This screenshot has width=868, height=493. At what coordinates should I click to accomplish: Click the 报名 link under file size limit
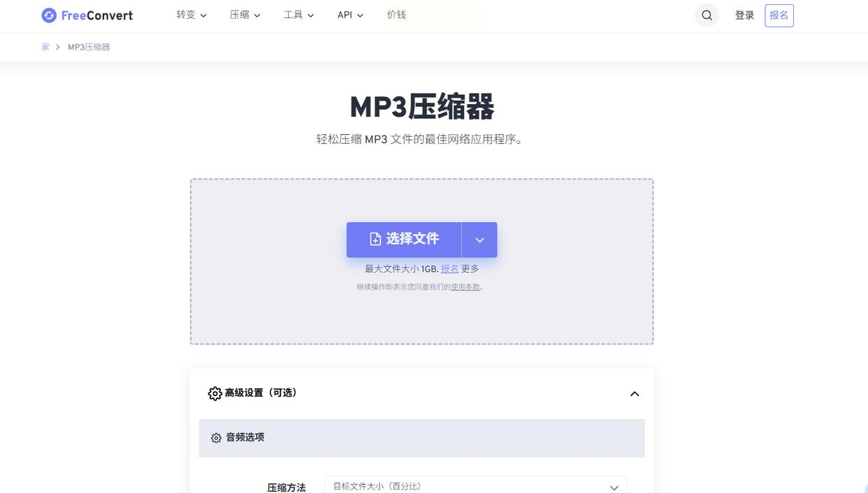pyautogui.click(x=449, y=269)
